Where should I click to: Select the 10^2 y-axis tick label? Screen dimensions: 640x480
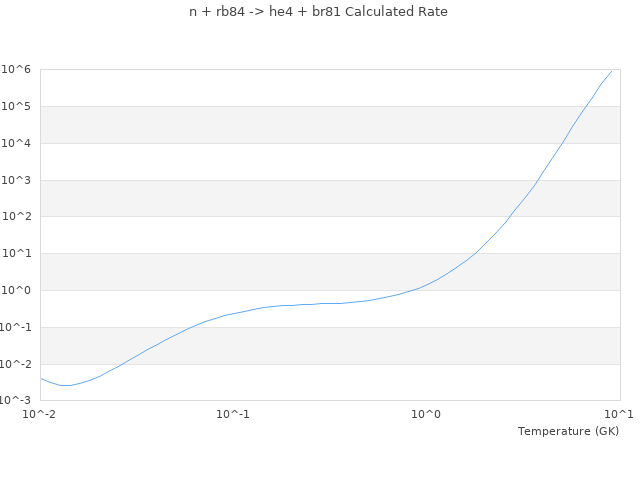tap(19, 217)
